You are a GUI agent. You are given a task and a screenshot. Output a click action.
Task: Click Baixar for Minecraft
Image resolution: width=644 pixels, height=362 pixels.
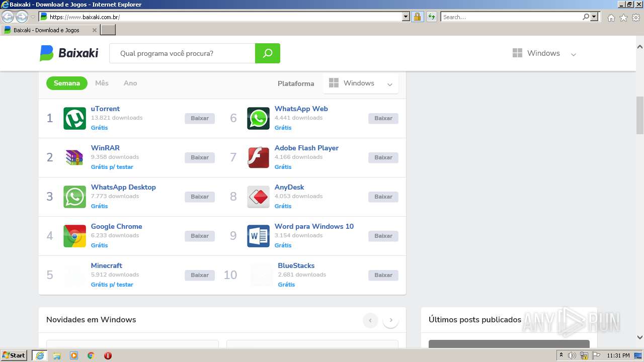[200, 275]
